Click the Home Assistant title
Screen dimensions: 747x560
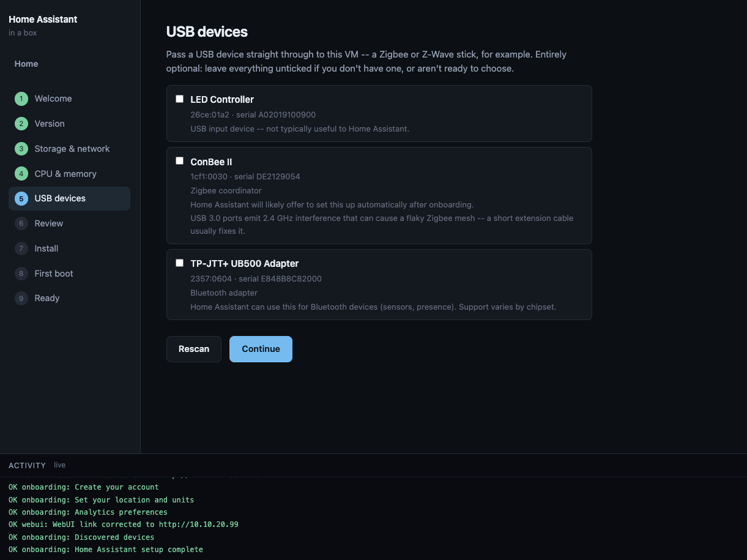[43, 20]
